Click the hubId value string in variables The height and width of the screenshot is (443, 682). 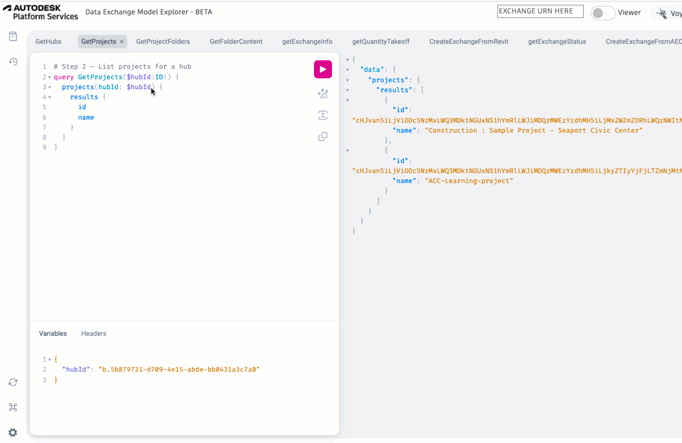coord(179,370)
